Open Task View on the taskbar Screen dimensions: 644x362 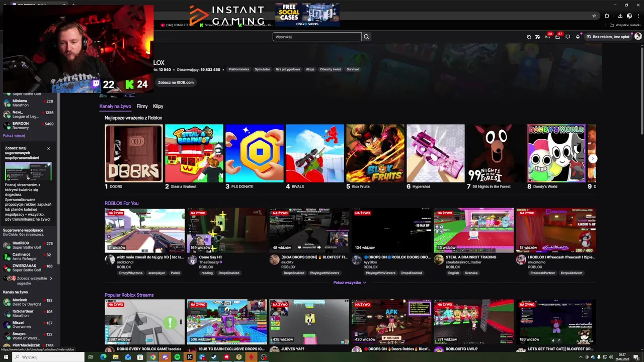click(91, 357)
